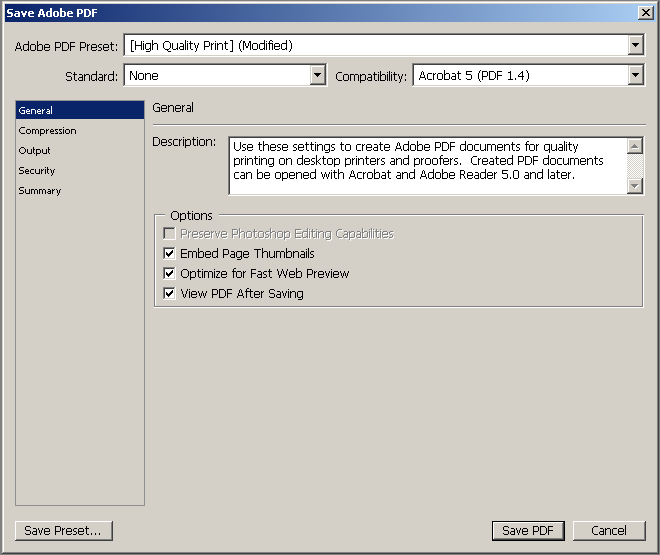The height and width of the screenshot is (555, 660).
Task: Cancel the Save Adobe PDF dialog
Action: [x=609, y=531]
